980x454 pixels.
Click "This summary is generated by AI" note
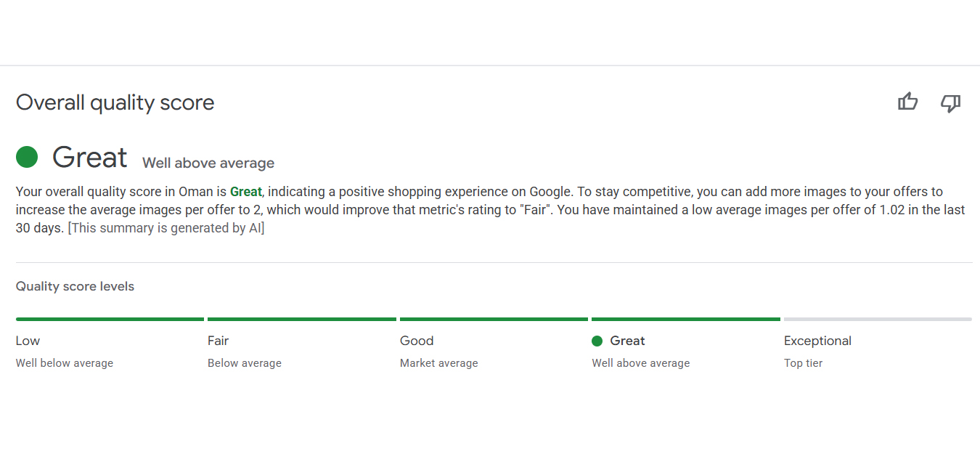coord(166,228)
